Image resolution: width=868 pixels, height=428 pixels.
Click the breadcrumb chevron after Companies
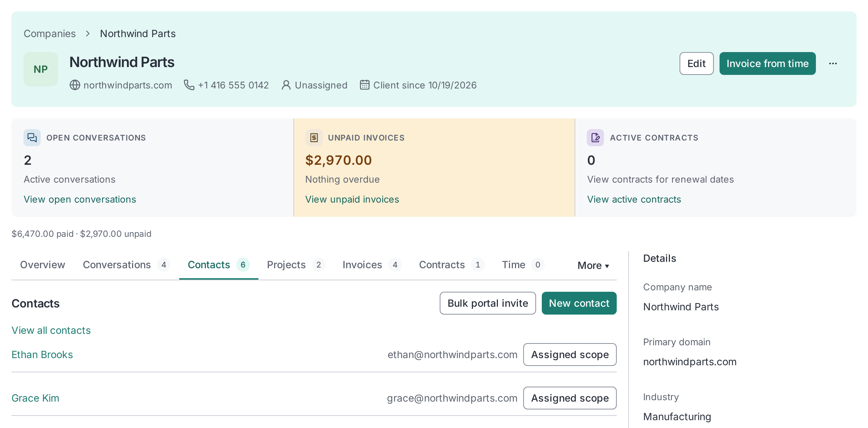click(88, 34)
